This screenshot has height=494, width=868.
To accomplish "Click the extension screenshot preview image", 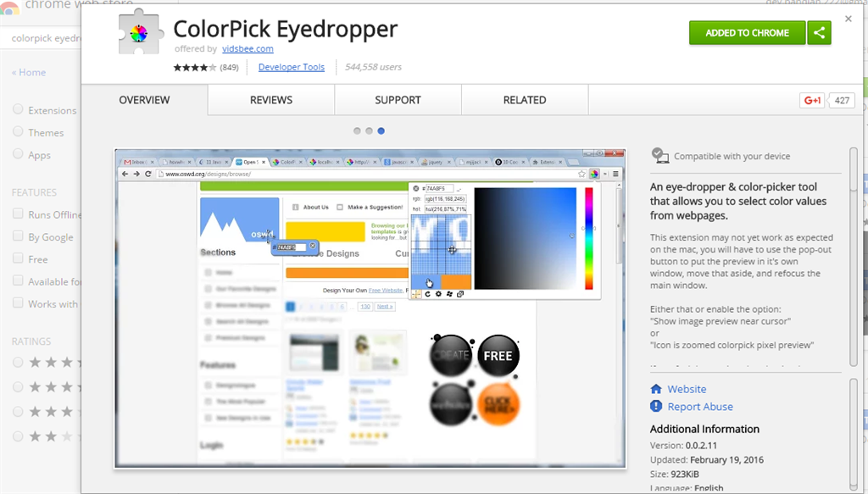I will coord(370,308).
